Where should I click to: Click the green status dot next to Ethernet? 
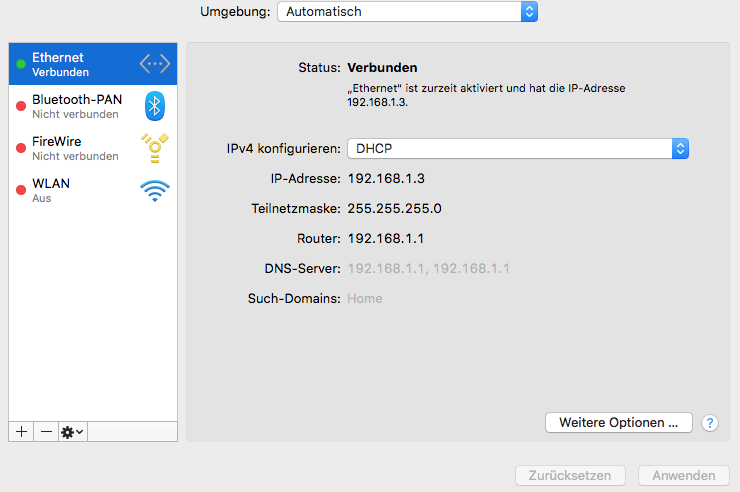point(21,65)
